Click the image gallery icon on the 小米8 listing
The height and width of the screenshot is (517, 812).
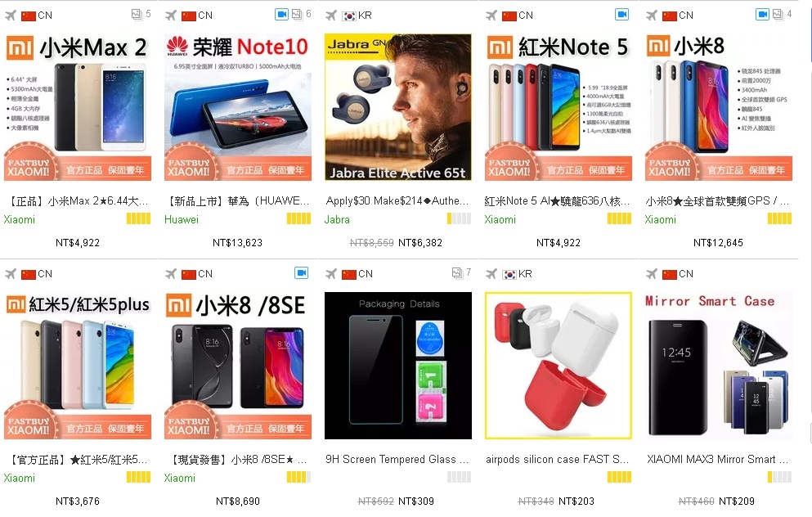point(778,15)
